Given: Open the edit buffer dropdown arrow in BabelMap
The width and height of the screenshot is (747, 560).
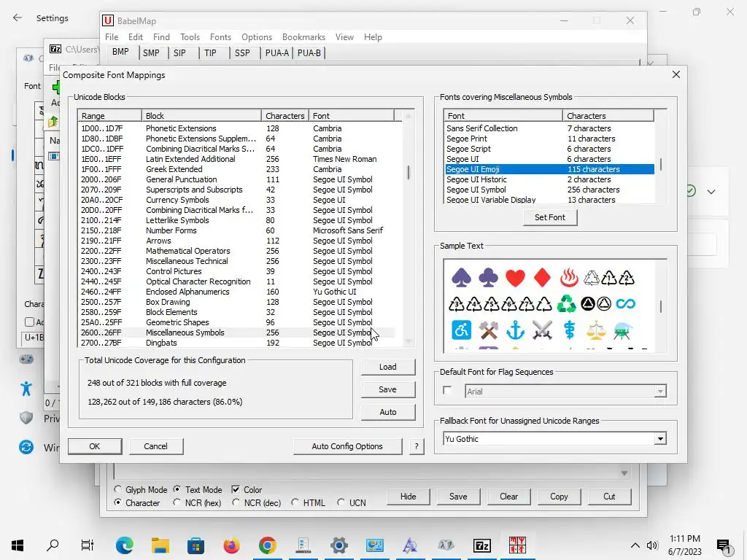Looking at the screenshot, I should coord(624,472).
